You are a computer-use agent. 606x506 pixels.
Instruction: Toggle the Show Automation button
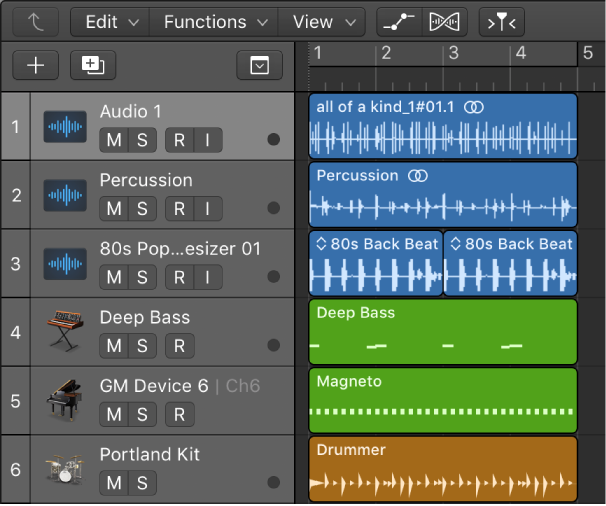[399, 21]
